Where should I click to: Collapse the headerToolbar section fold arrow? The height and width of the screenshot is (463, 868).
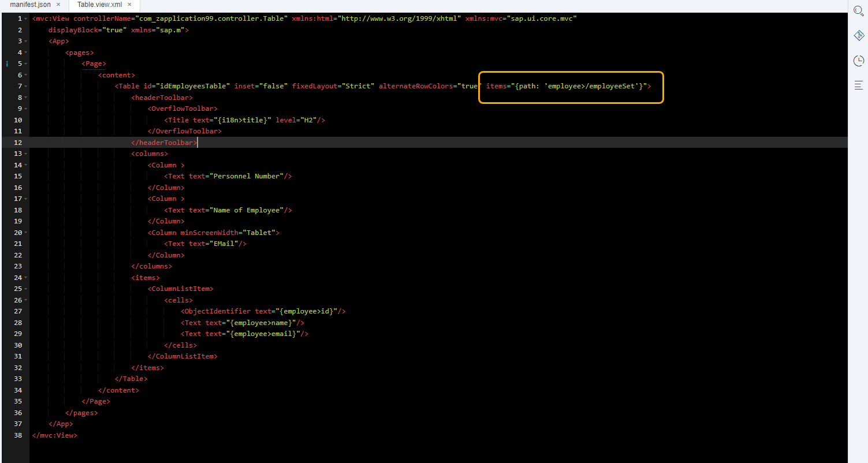click(x=24, y=97)
